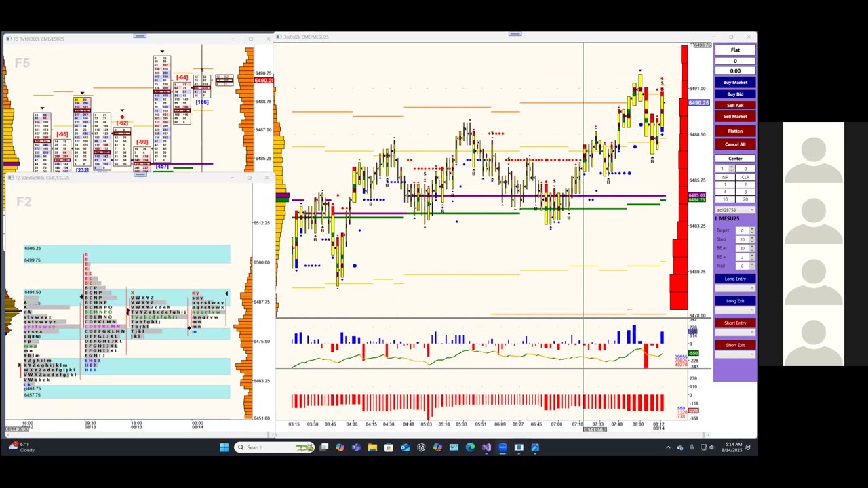Open the volume tray icon
Image resolution: width=868 pixels, height=488 pixels.
point(711,447)
